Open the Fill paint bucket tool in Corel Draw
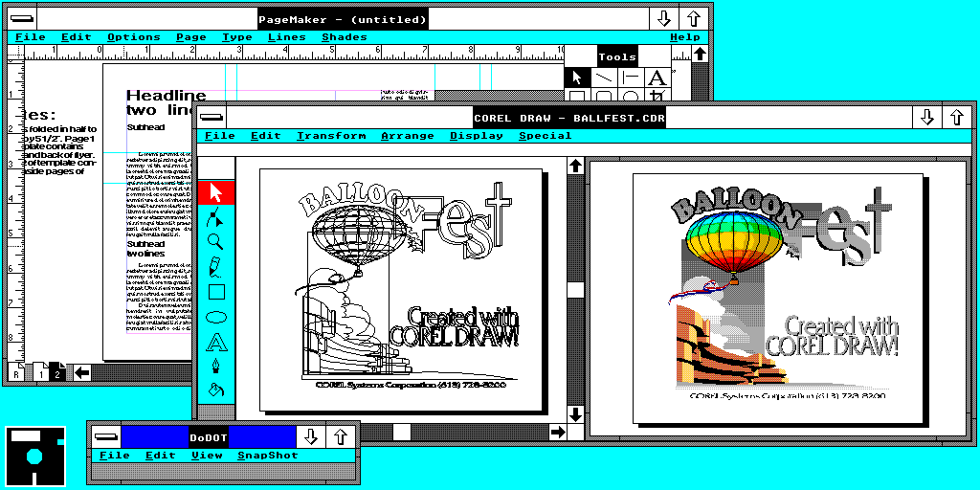 [216, 391]
